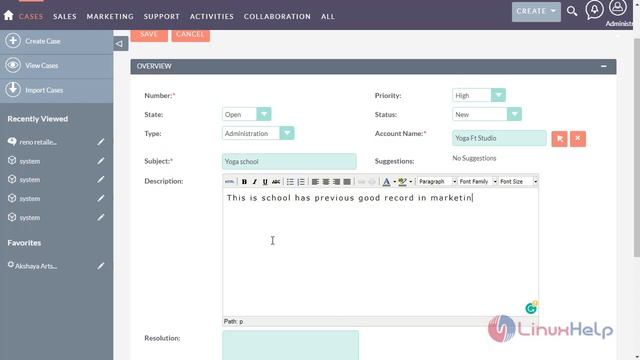This screenshot has width=640, height=360.
Task: Click the View Cases eye icon
Action: tap(13, 65)
